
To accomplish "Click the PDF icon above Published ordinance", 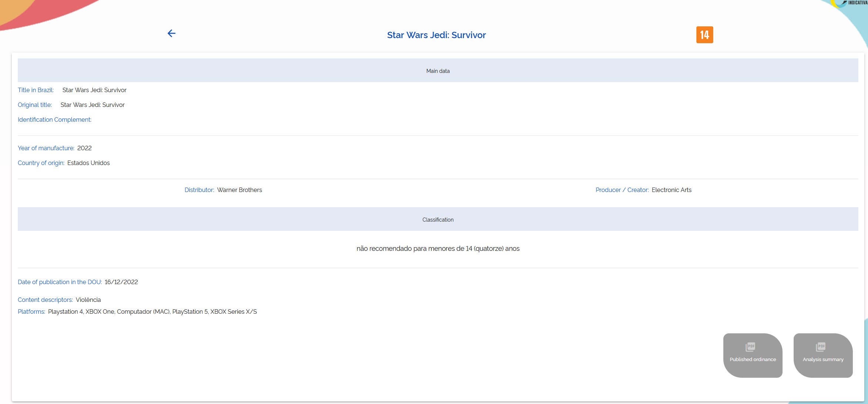I will [750, 347].
